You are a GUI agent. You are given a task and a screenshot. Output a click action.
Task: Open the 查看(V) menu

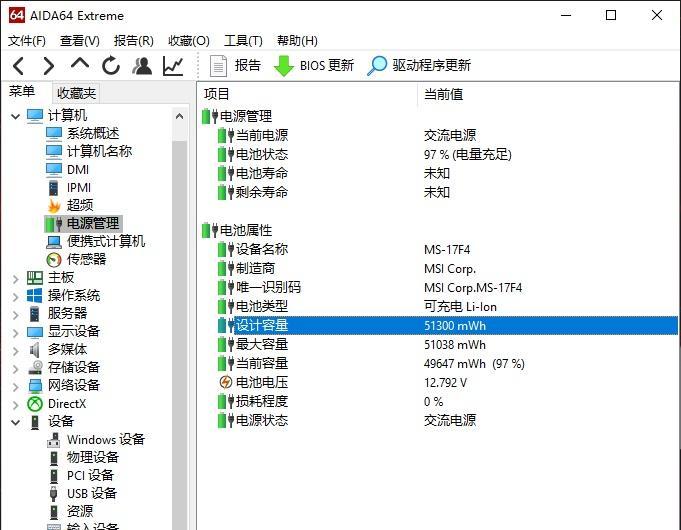[80, 40]
